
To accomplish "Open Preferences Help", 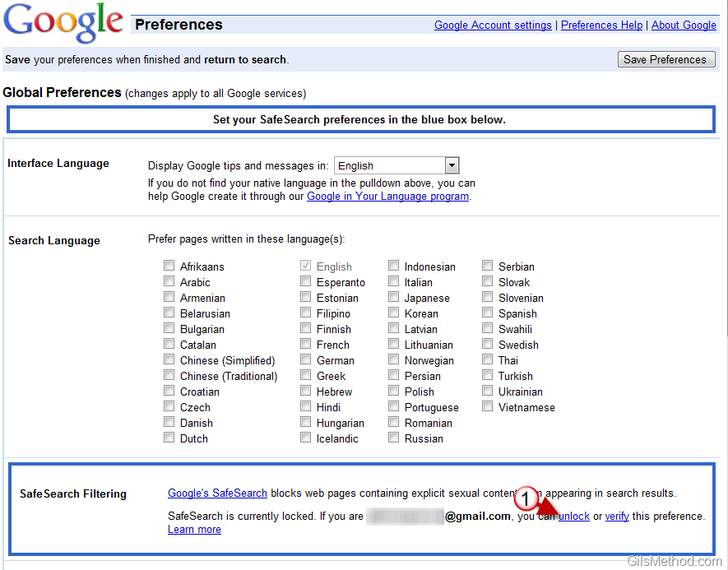I will point(601,25).
